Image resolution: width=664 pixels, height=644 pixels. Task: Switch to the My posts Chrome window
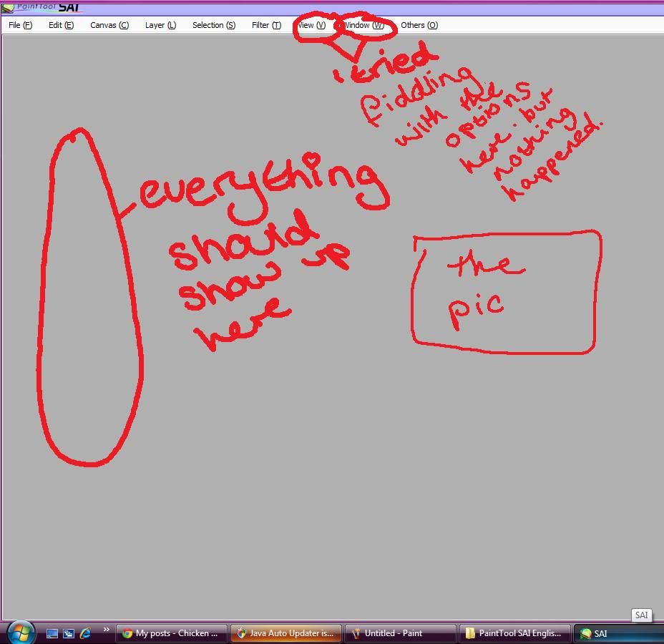[172, 633]
